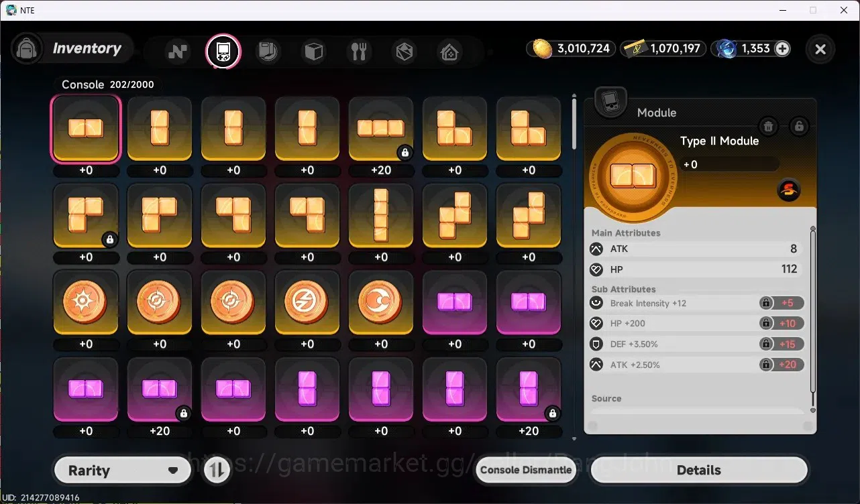Switch to the cube box inventory tab
The image size is (860, 504).
314,51
